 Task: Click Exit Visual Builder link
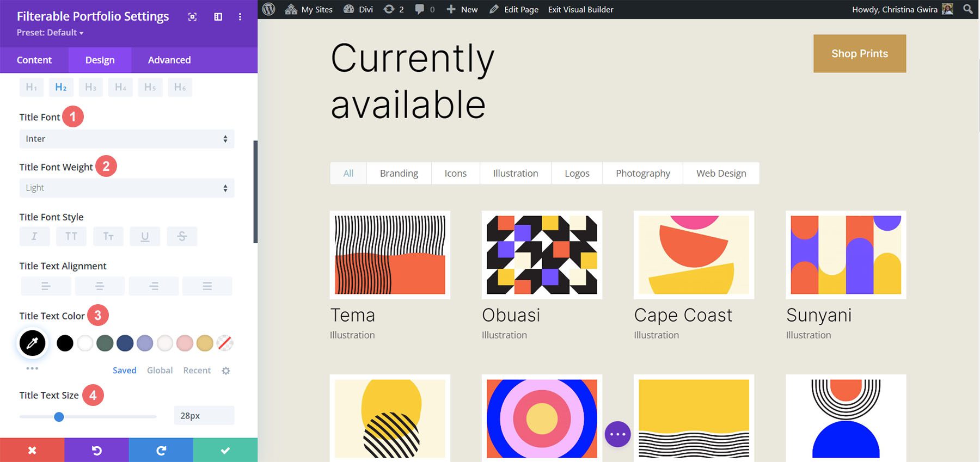(580, 9)
